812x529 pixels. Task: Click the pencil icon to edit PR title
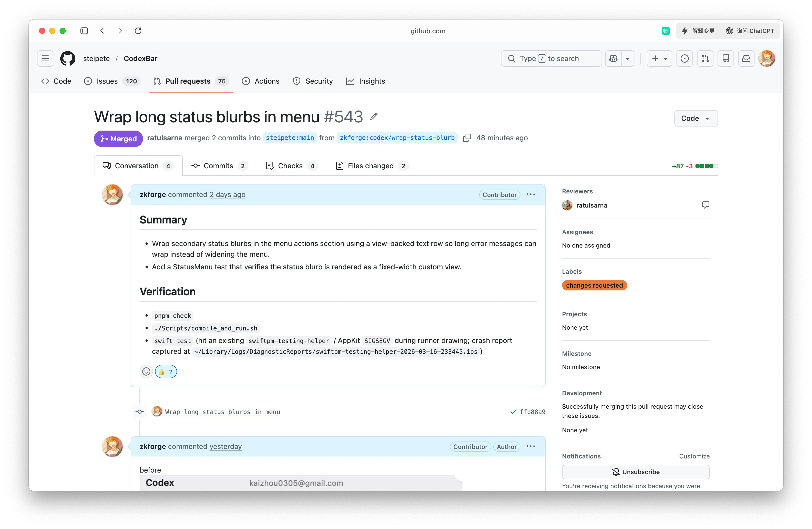(x=374, y=116)
